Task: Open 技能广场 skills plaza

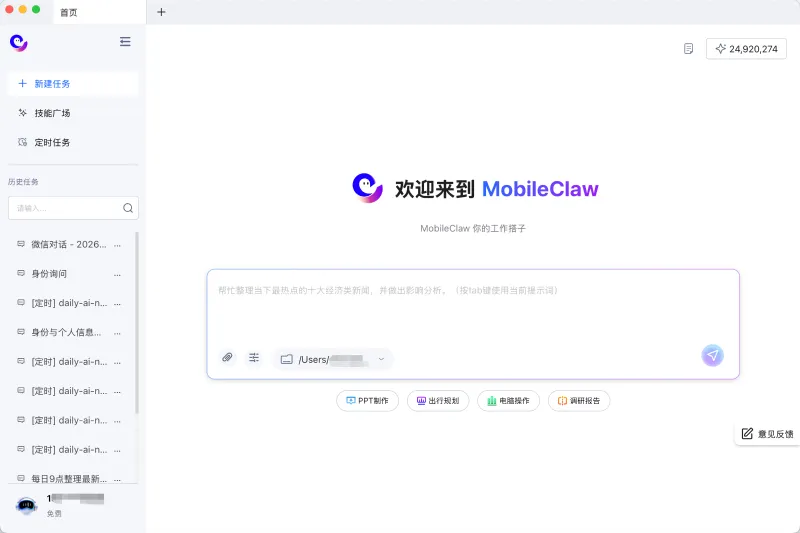Action: click(72, 113)
